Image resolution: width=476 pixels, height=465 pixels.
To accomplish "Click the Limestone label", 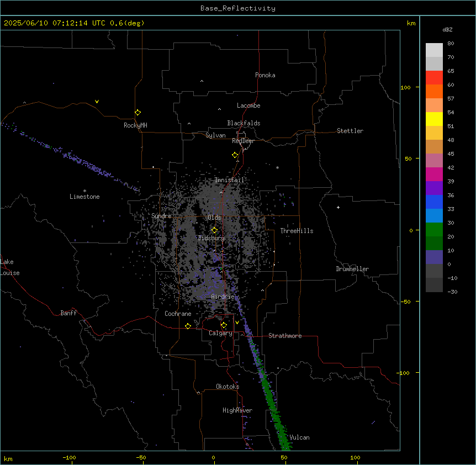I will coord(84,197).
